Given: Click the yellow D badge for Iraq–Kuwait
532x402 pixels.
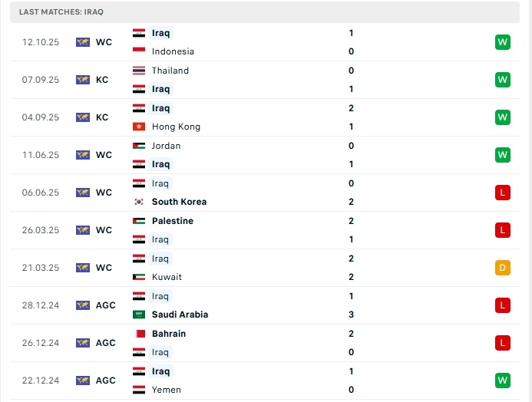Looking at the screenshot, I should point(503,268).
